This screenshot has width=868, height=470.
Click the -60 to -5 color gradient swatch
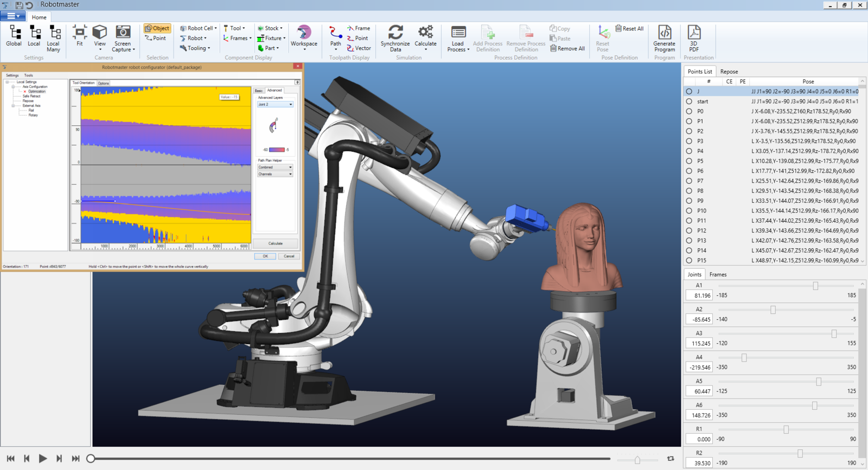tap(277, 150)
